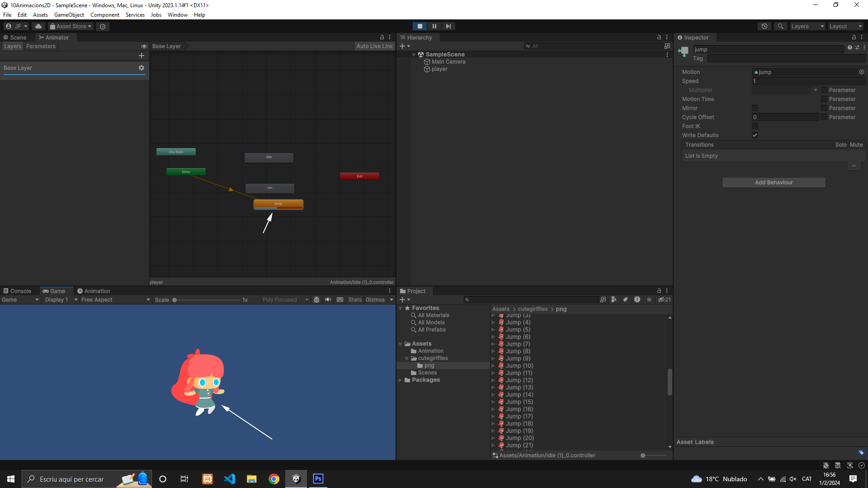Click the Step frame button
Viewport: 868px width, 488px height.
[448, 26]
